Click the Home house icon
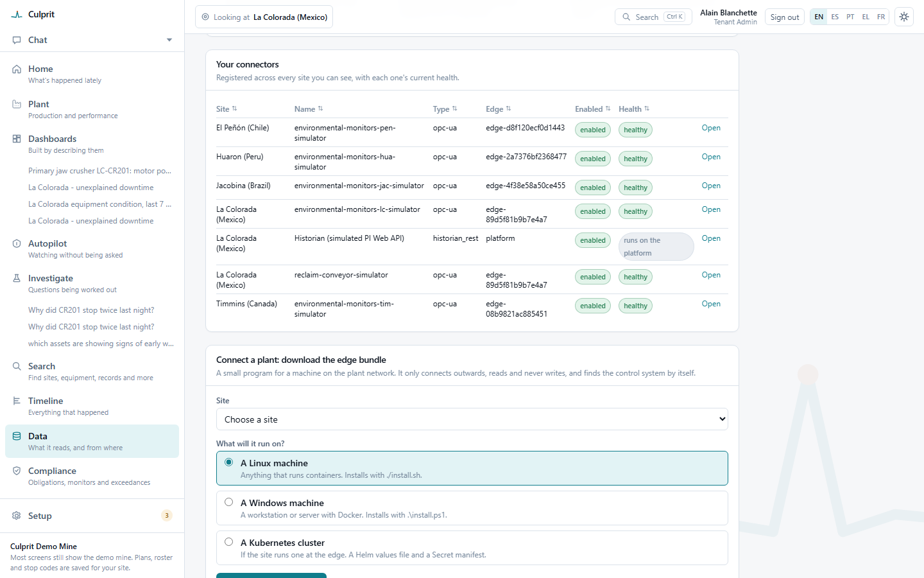This screenshot has width=924, height=578. click(x=17, y=69)
